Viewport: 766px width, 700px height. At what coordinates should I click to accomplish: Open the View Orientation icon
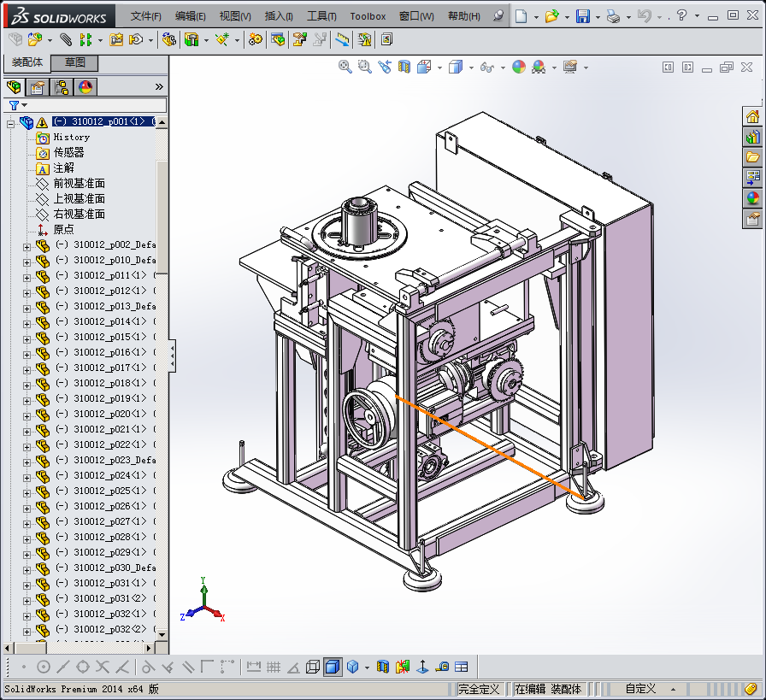click(x=424, y=67)
